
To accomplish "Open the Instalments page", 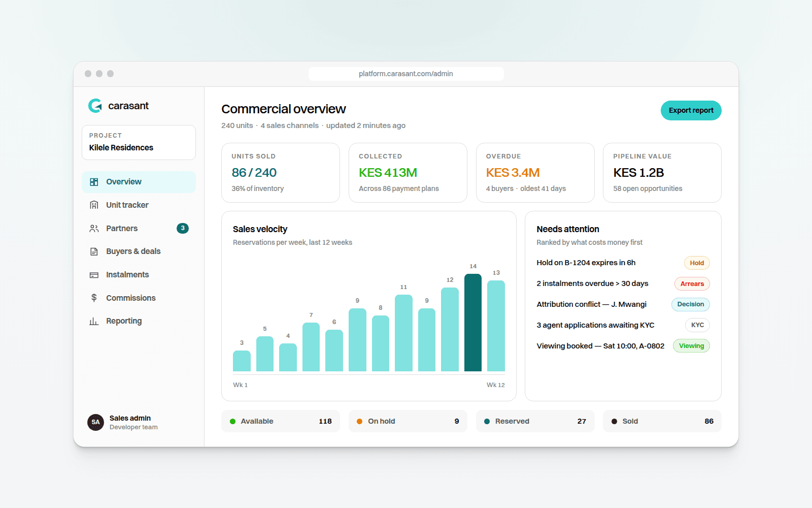I will [139, 275].
